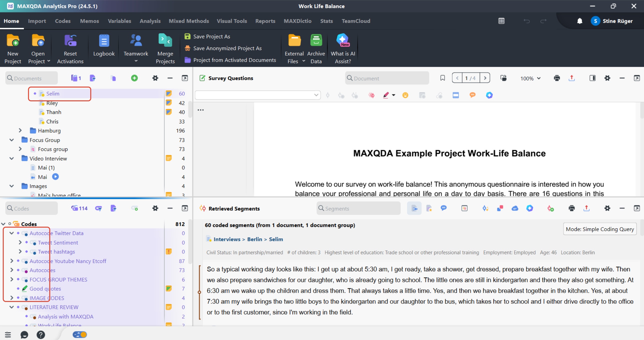Open the Visual Tools tab
The image size is (644, 340).
click(232, 21)
